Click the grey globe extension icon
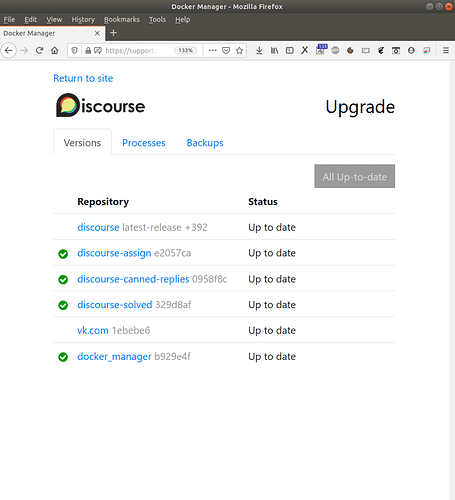Viewport: 455px width, 500px height. [x=335, y=51]
